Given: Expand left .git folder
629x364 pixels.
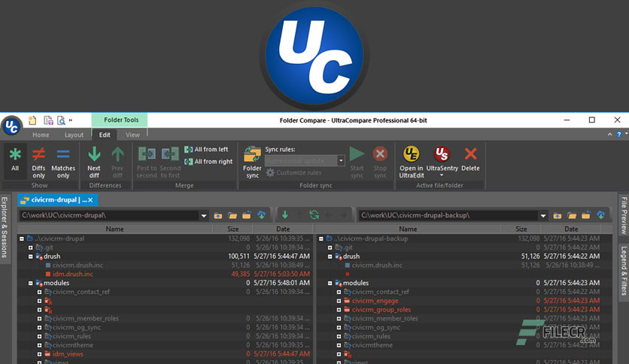Looking at the screenshot, I should coord(31,247).
